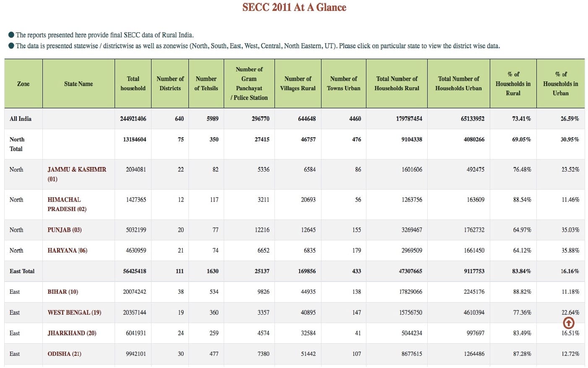The width and height of the screenshot is (588, 368).
Task: Select the SECC 2011 At A Glance title
Action: [x=294, y=8]
